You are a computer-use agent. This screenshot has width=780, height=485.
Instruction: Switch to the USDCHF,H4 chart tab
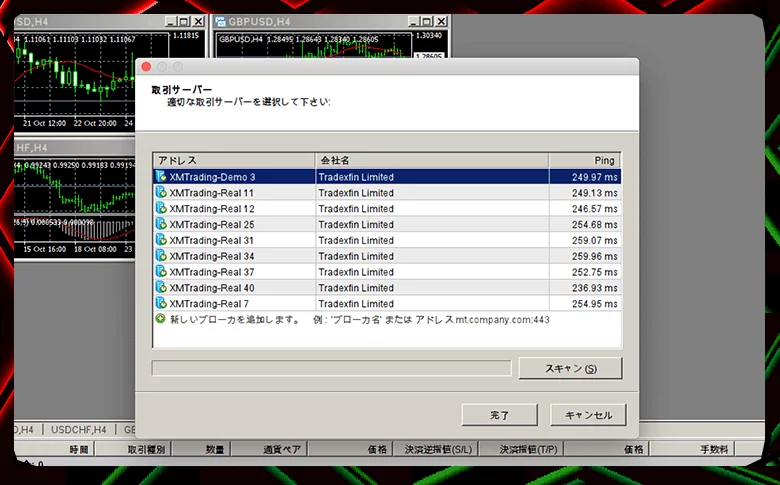click(x=79, y=430)
